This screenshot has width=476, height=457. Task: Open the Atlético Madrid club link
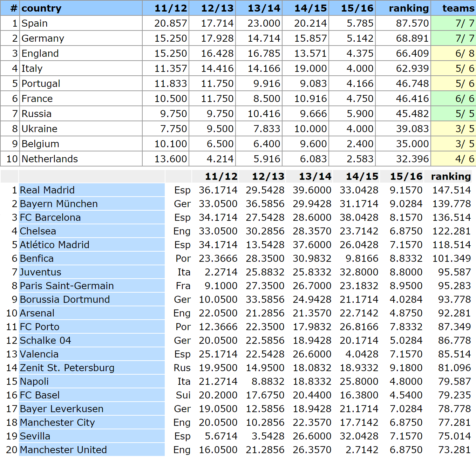(54, 245)
